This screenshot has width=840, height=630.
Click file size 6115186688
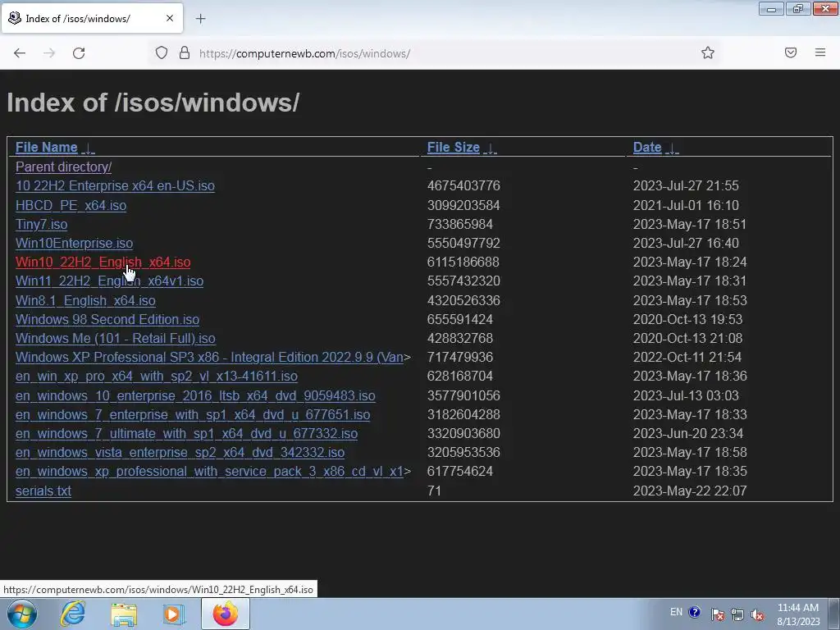coord(463,262)
